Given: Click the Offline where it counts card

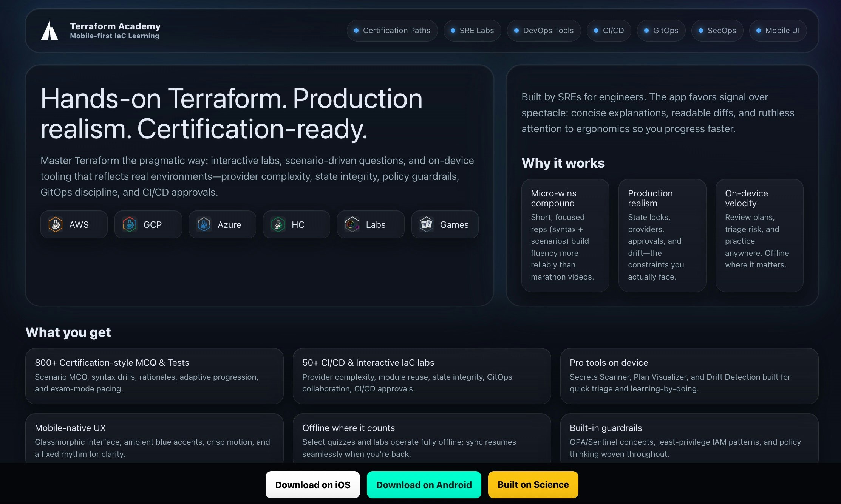Looking at the screenshot, I should pyautogui.click(x=422, y=440).
